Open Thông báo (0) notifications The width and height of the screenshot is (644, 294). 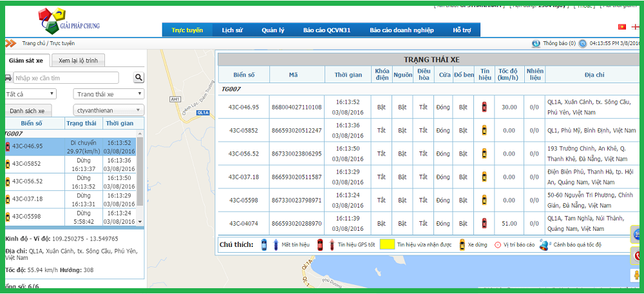click(x=559, y=43)
